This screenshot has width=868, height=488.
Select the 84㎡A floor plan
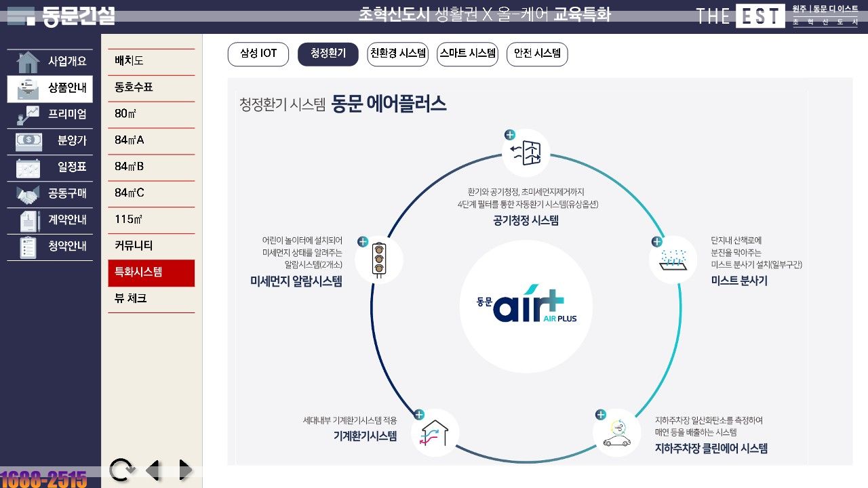click(x=151, y=141)
